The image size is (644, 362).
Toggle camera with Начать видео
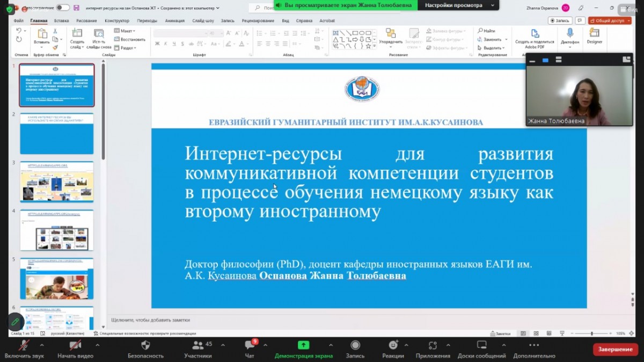pos(75,345)
